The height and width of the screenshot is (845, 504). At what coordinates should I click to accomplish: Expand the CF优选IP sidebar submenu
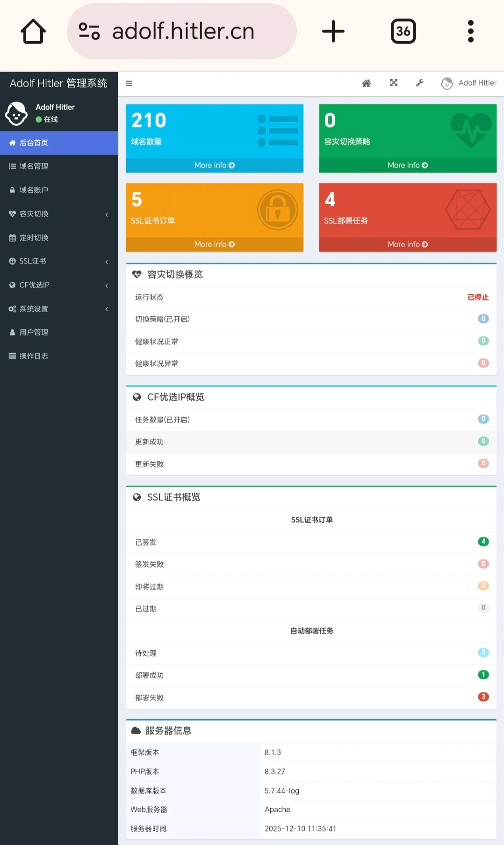coord(59,285)
